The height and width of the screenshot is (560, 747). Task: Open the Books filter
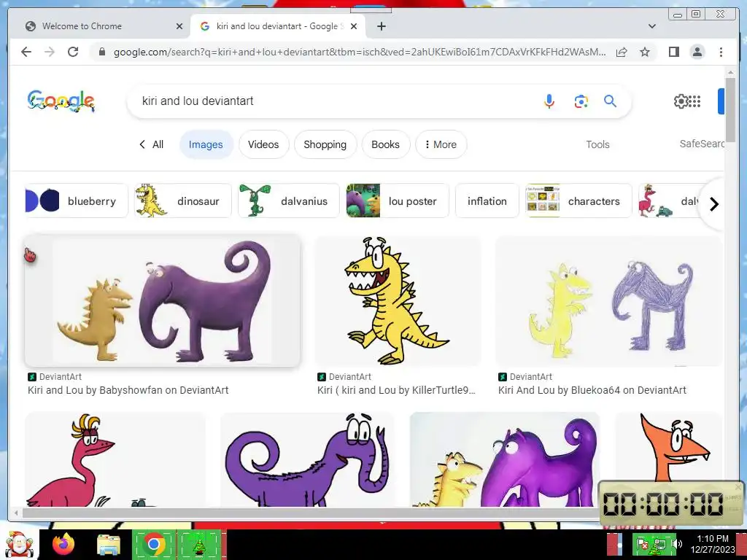click(x=385, y=144)
